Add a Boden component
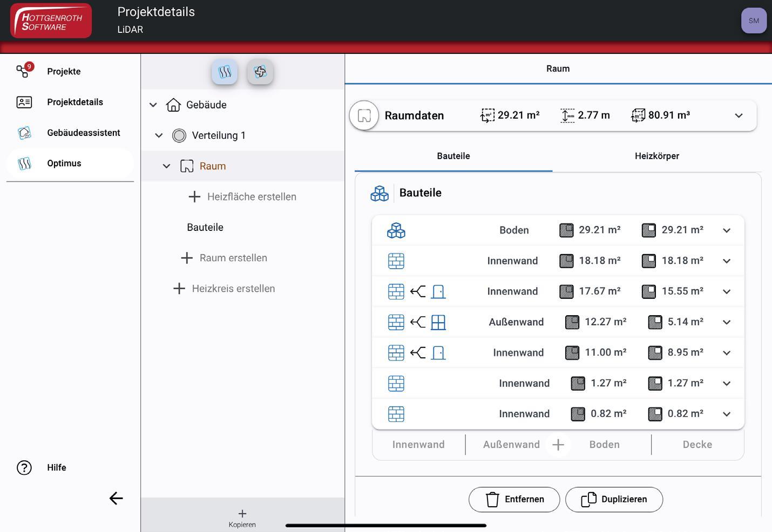772x532 pixels. point(605,445)
